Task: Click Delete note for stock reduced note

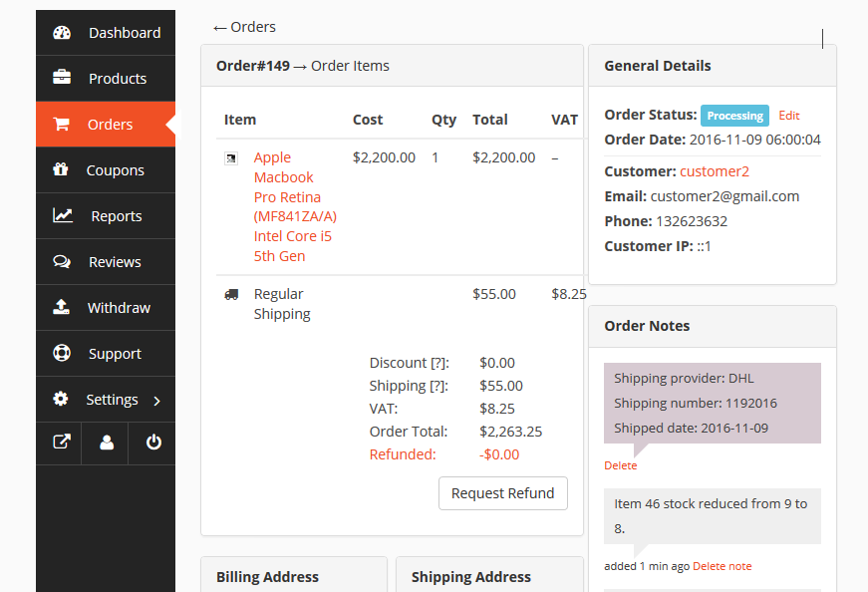Action: point(722,566)
